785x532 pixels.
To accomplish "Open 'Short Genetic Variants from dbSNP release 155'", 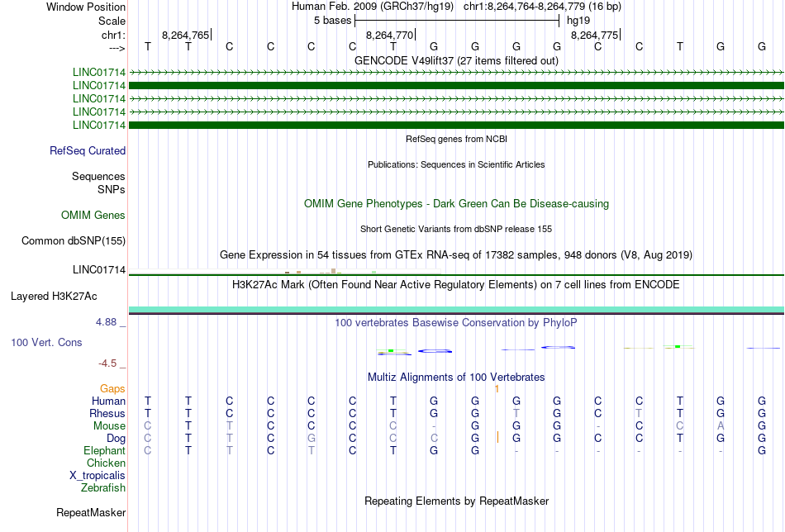I will (x=456, y=229).
